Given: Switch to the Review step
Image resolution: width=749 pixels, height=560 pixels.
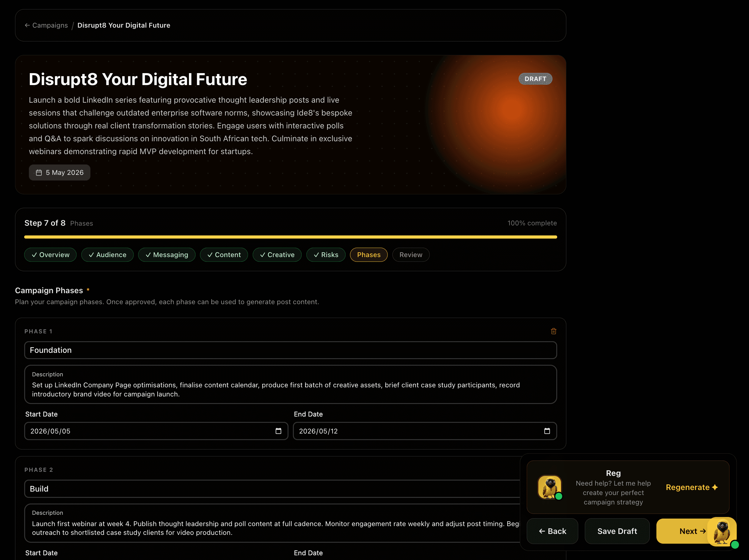Looking at the screenshot, I should click(x=411, y=255).
